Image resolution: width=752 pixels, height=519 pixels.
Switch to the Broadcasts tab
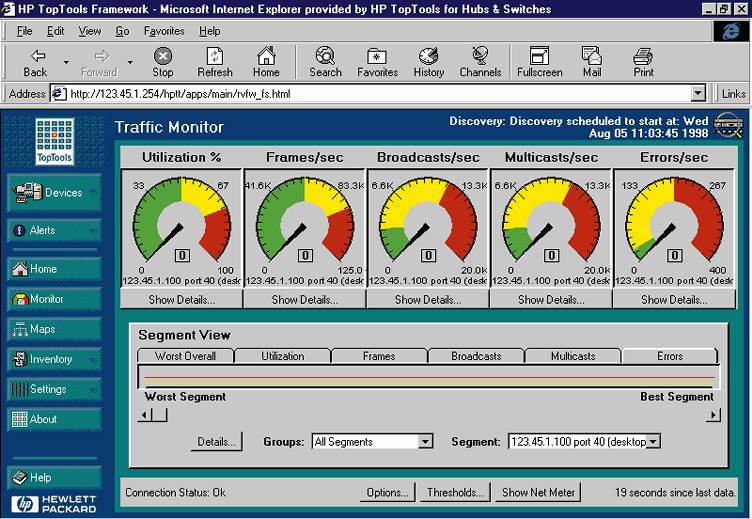(x=476, y=356)
